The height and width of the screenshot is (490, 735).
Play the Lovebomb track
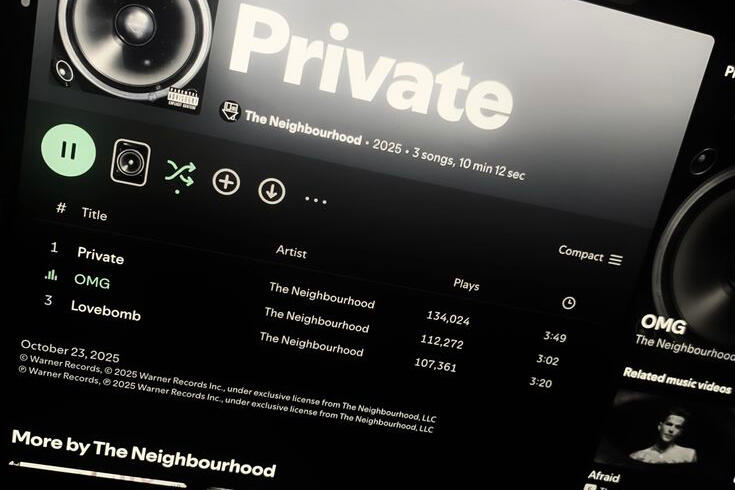coord(105,310)
